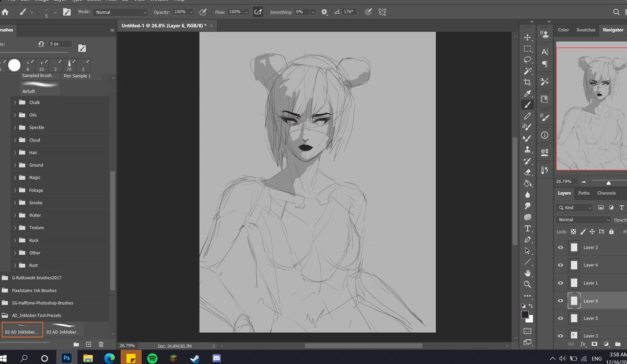This screenshot has width=627, height=364.
Task: Open the Character panel icon
Action: pos(544,52)
